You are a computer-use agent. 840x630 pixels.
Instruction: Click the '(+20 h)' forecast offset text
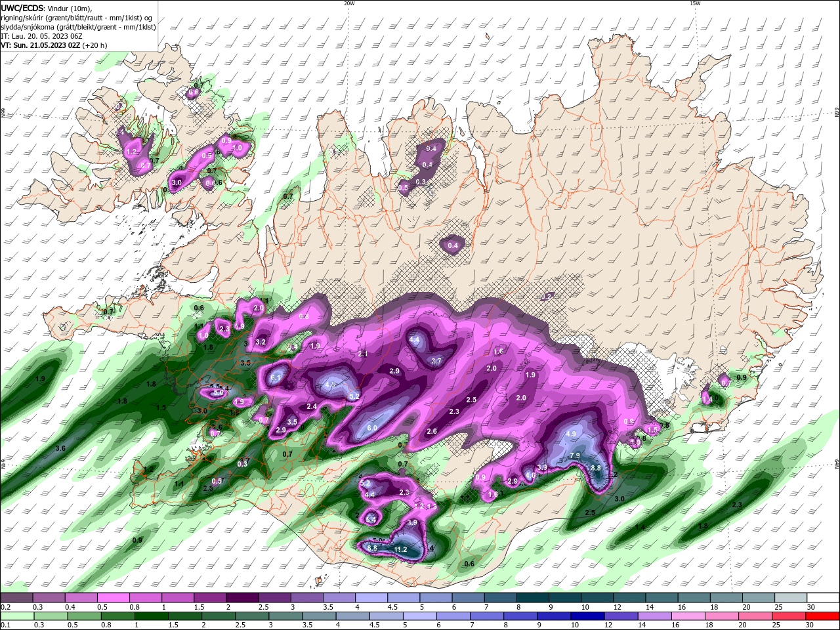[95, 45]
